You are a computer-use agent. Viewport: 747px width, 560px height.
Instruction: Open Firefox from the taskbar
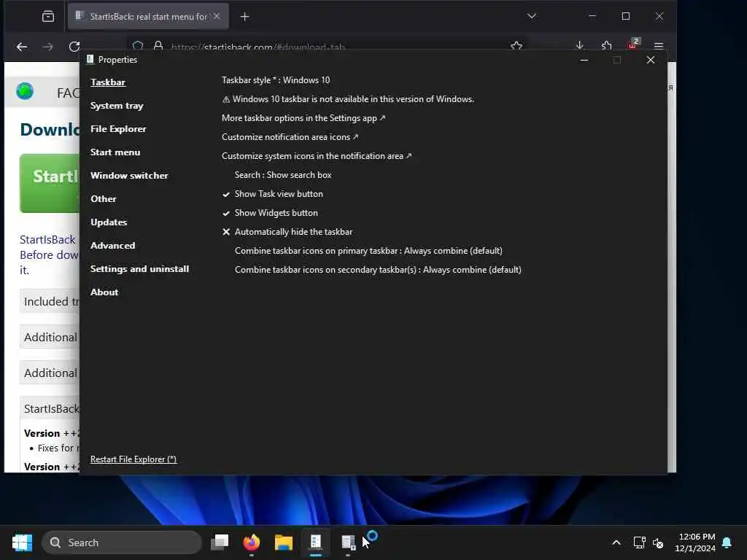(x=252, y=542)
